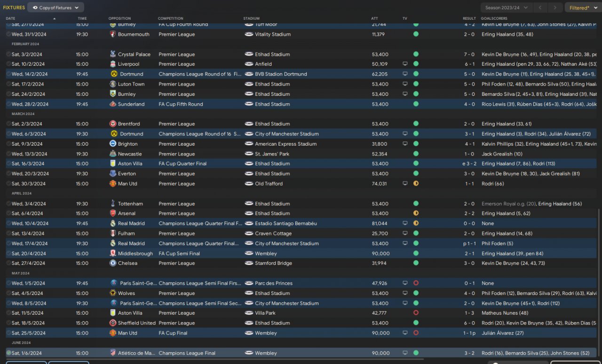Click the Sunderland club badge
The image size is (602, 364).
coord(113,104)
